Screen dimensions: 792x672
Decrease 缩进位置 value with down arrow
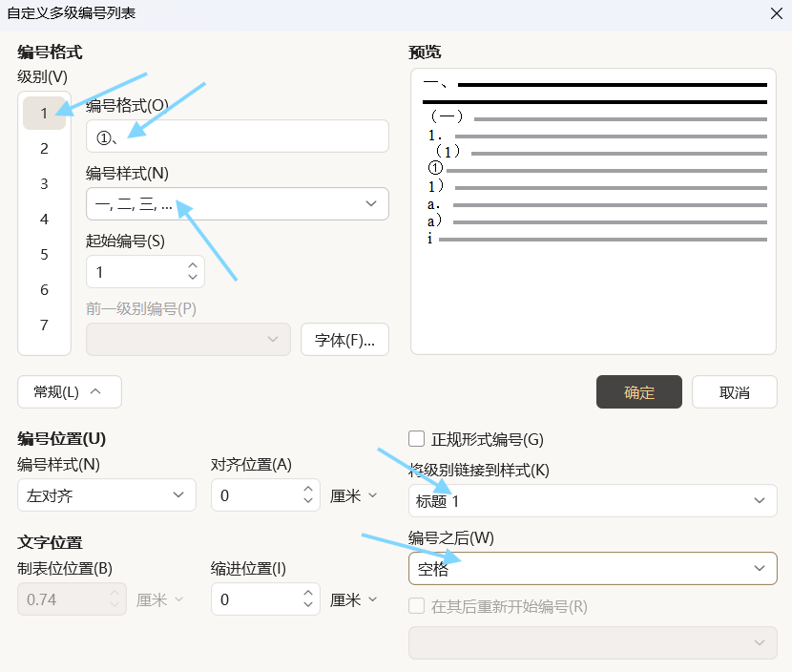pos(307,606)
